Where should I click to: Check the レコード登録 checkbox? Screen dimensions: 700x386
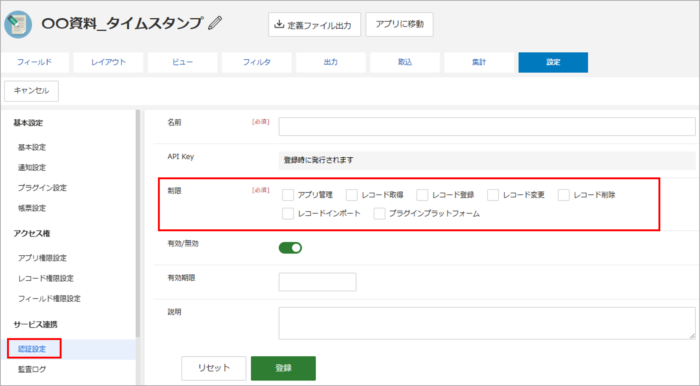tap(422, 195)
